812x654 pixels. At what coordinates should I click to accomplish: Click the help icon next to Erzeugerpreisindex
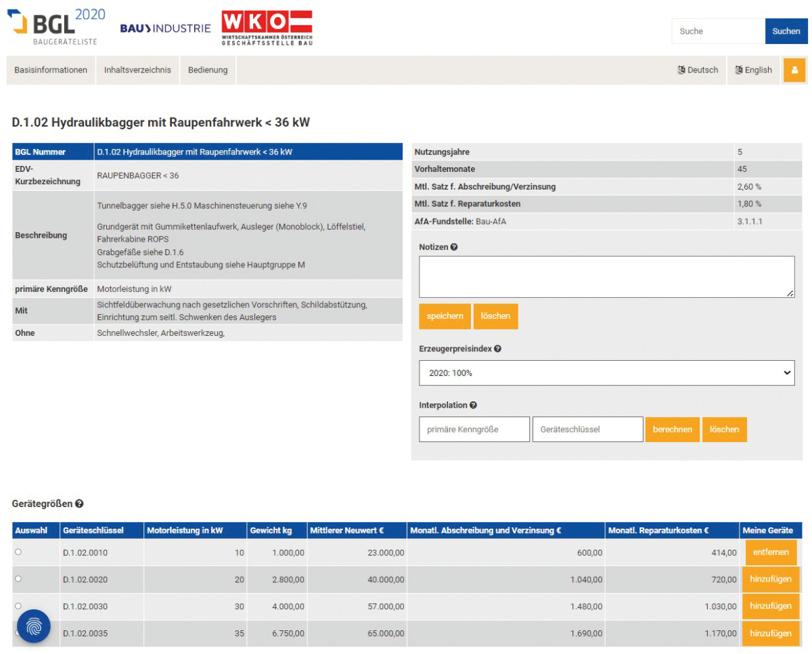click(497, 349)
